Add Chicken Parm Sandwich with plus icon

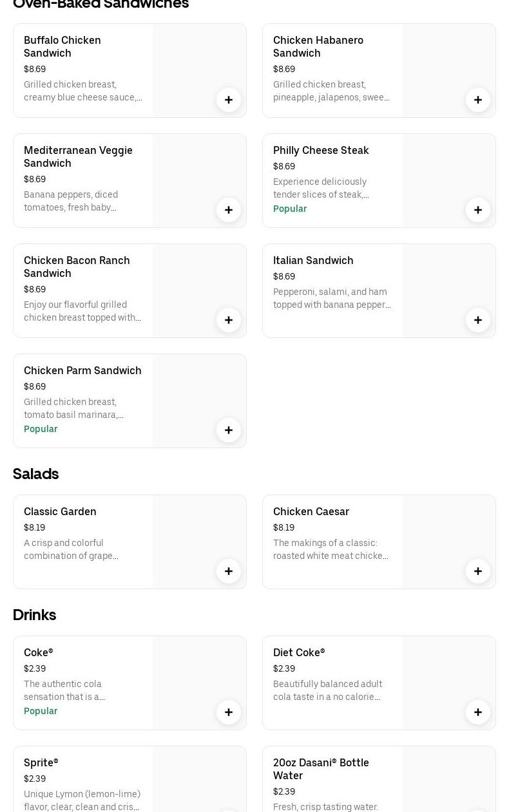229,430
